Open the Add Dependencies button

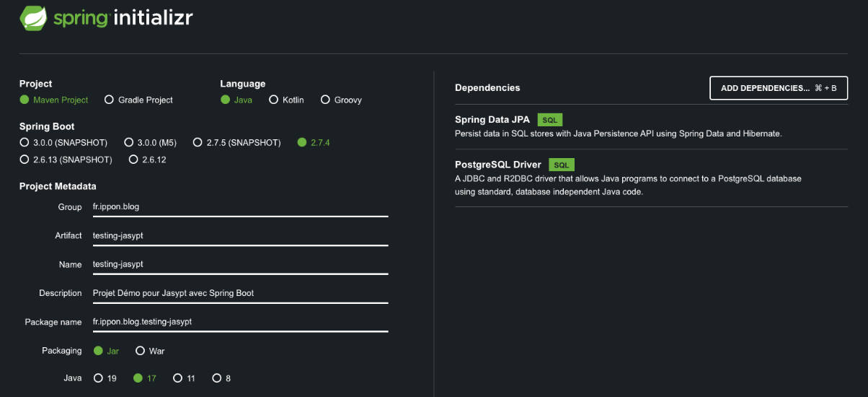[x=778, y=88]
